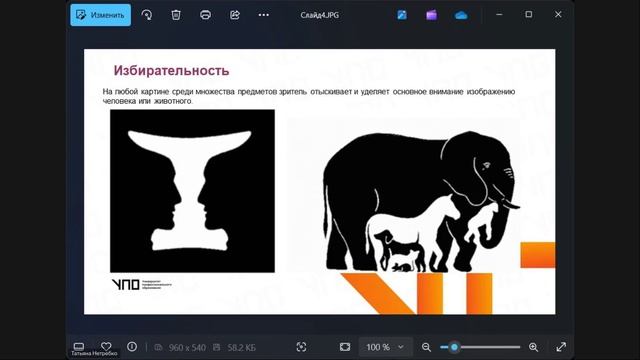Mark the photo as favorite with the heart
The width and height of the screenshot is (640, 360).
pyautogui.click(x=106, y=347)
